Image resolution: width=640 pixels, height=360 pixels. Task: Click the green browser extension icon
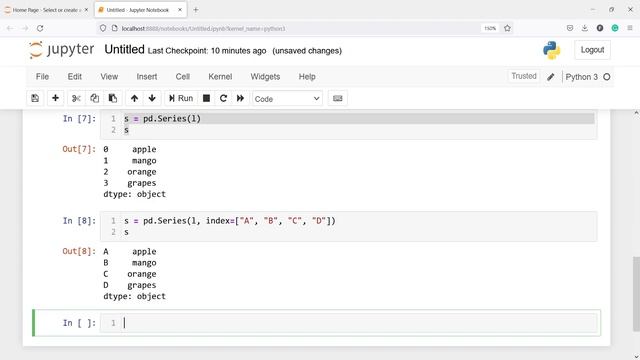tap(615, 28)
